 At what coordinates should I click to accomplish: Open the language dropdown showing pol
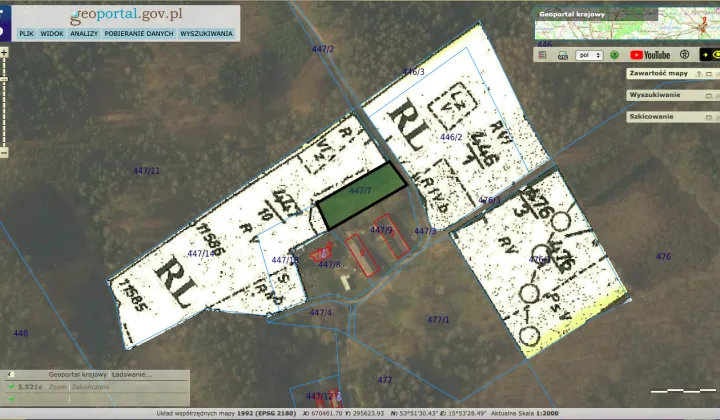tap(589, 55)
